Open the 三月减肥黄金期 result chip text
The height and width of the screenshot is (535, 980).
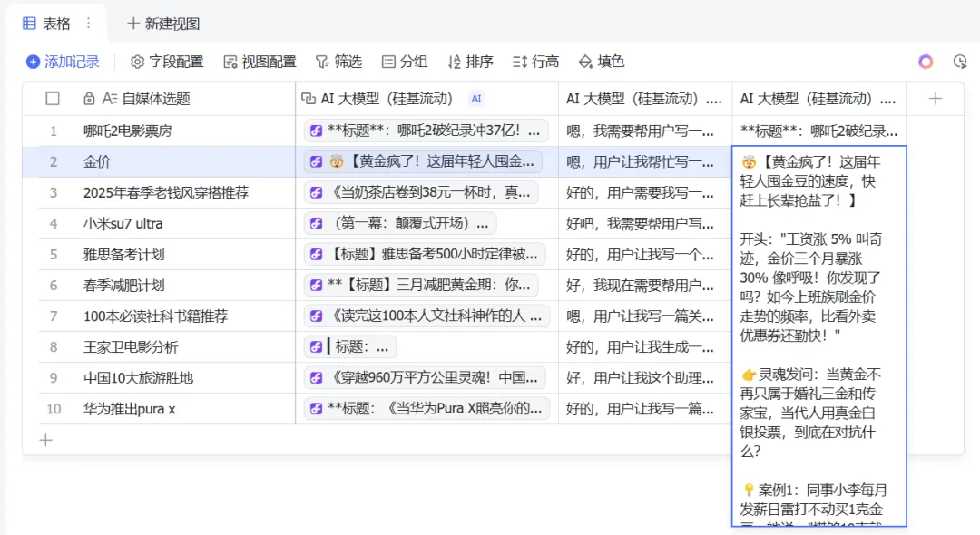click(x=428, y=286)
